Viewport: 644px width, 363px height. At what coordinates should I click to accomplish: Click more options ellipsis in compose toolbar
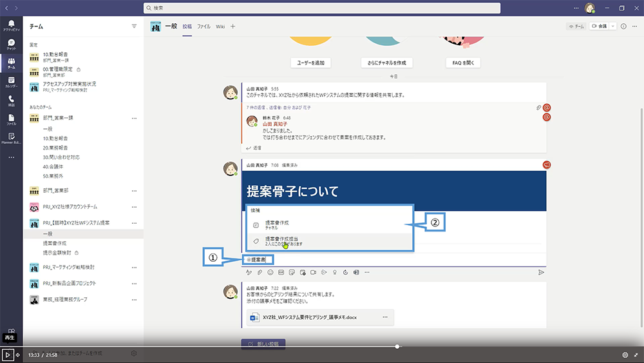(367, 272)
